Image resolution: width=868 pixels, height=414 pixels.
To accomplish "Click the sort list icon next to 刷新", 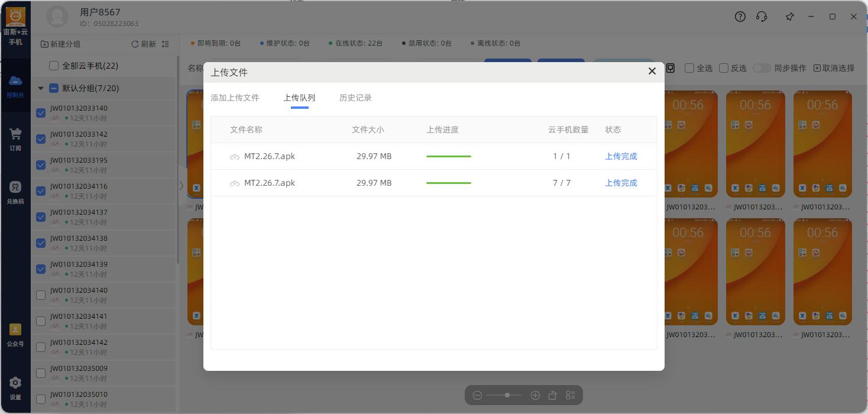I will click(165, 44).
